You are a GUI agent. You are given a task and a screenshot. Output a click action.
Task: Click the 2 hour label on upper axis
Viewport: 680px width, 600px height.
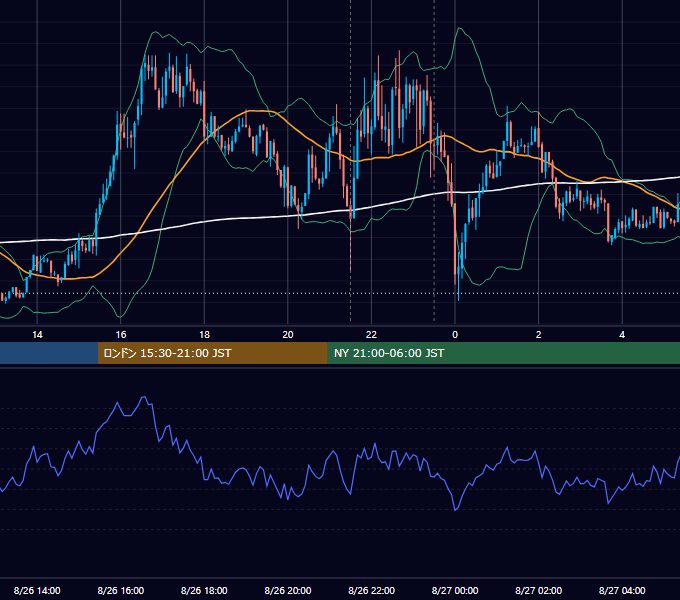click(539, 335)
